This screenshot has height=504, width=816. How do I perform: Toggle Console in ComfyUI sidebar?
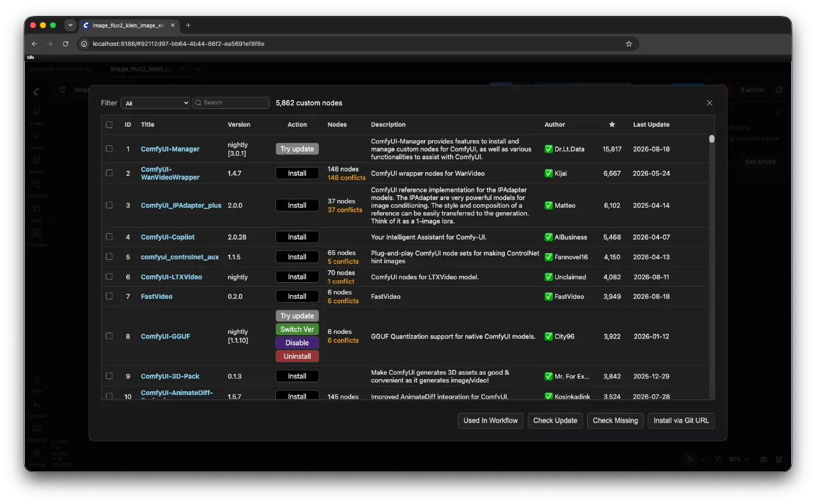[x=36, y=408]
